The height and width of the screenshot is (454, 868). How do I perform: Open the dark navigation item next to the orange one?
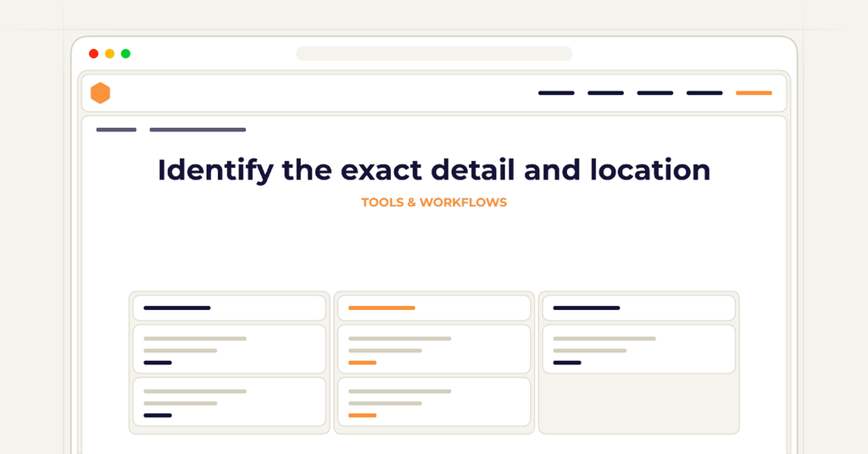704,93
